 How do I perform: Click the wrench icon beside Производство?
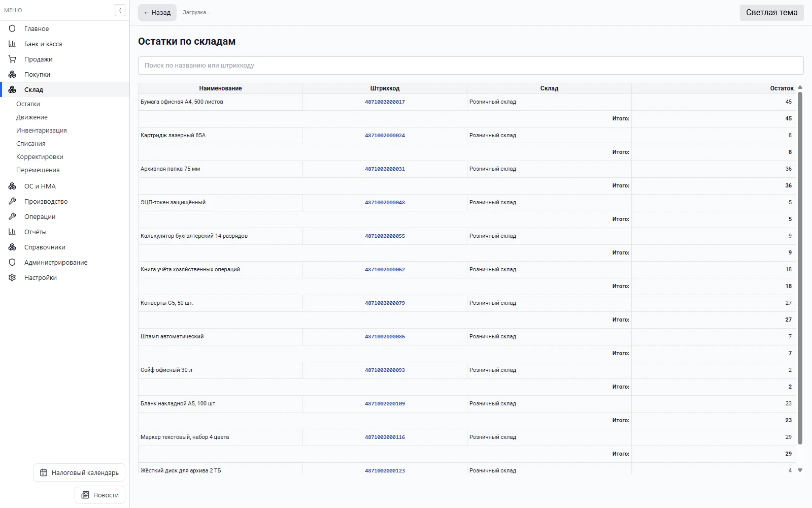(12, 201)
